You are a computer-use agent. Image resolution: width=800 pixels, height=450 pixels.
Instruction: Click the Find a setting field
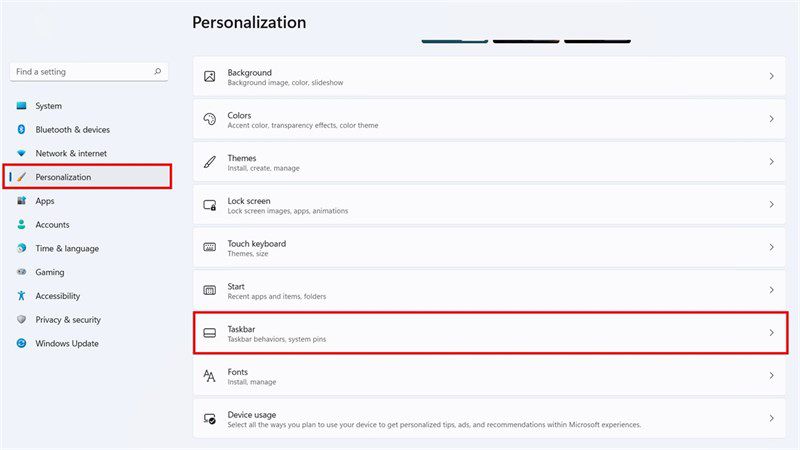coord(89,72)
